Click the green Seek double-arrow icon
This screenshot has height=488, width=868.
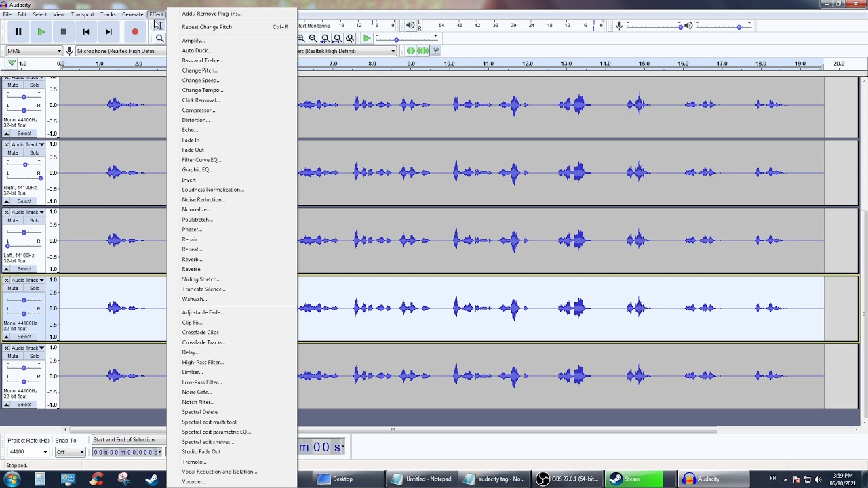[x=422, y=51]
